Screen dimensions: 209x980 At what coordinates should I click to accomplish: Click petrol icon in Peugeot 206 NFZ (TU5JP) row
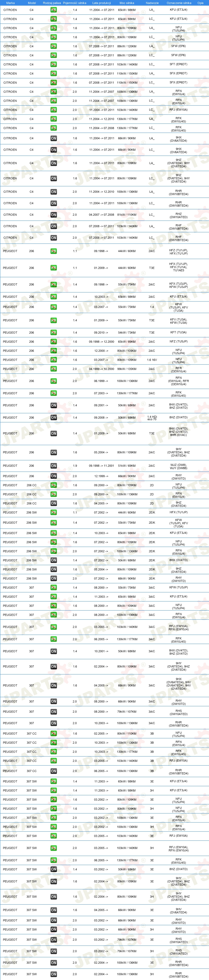[54, 342]
